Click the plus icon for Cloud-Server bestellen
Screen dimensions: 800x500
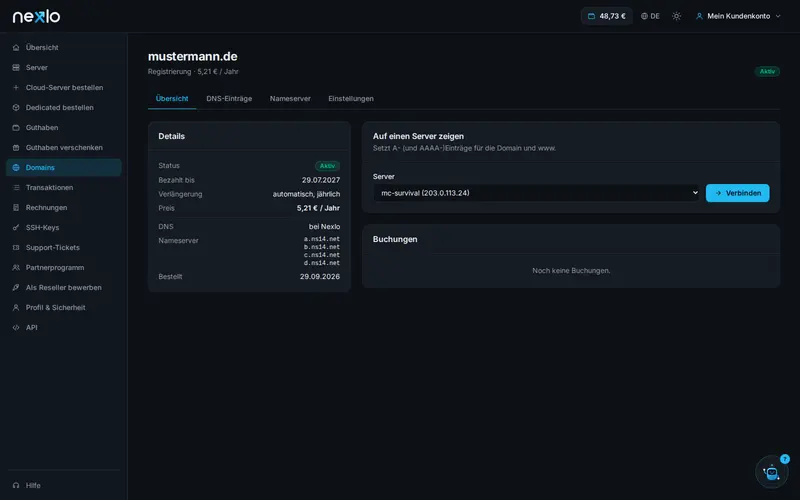pos(16,87)
